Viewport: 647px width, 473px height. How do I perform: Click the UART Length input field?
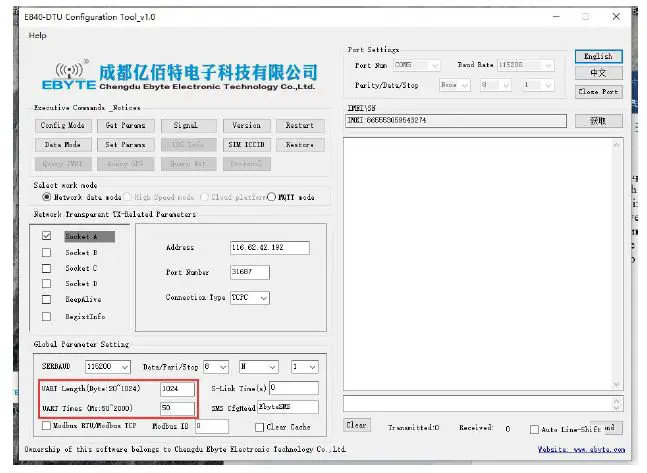(177, 389)
